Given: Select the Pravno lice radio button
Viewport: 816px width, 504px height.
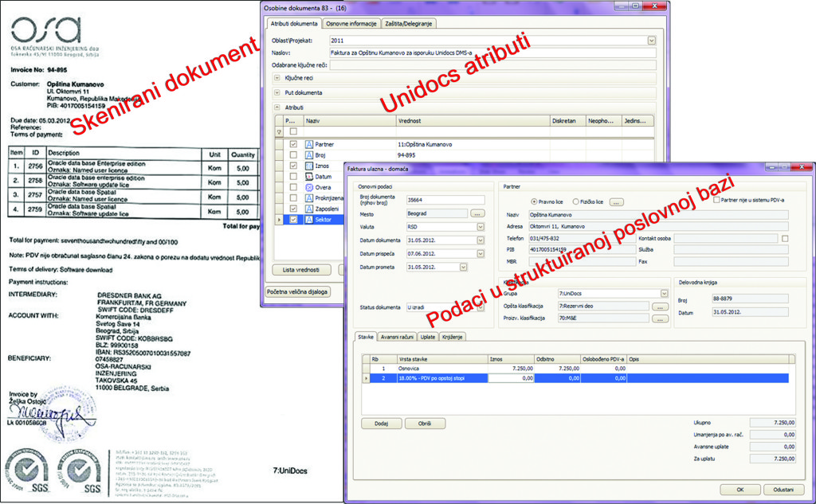Looking at the screenshot, I should pos(534,201).
